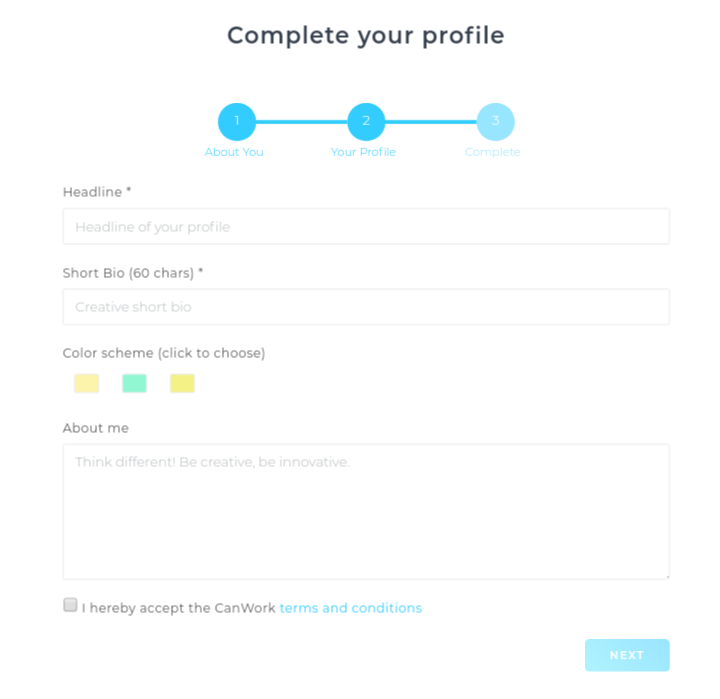Jump to the Complete step label
Image resolution: width=720 pixels, height=699 pixels.
pyautogui.click(x=492, y=152)
